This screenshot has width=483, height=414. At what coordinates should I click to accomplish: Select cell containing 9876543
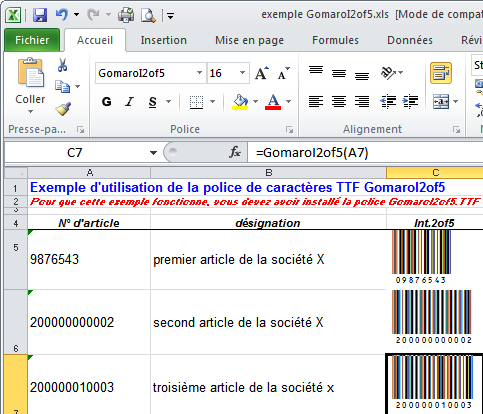coord(89,259)
